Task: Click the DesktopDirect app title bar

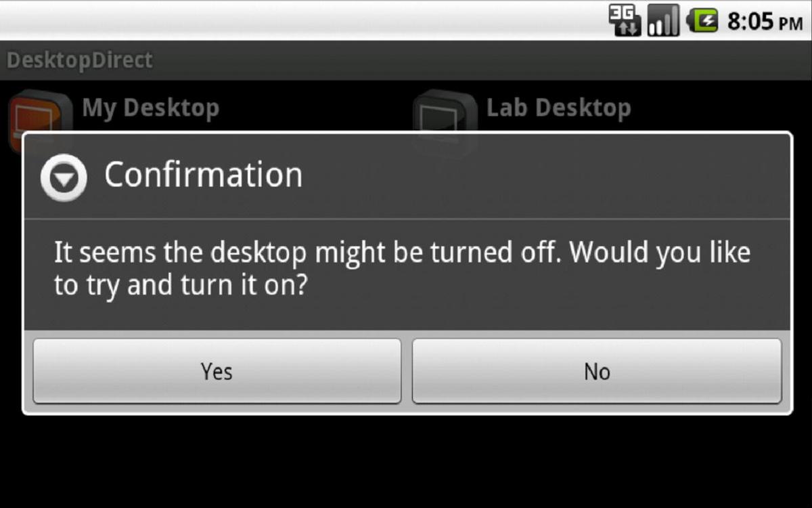Action: coord(406,60)
